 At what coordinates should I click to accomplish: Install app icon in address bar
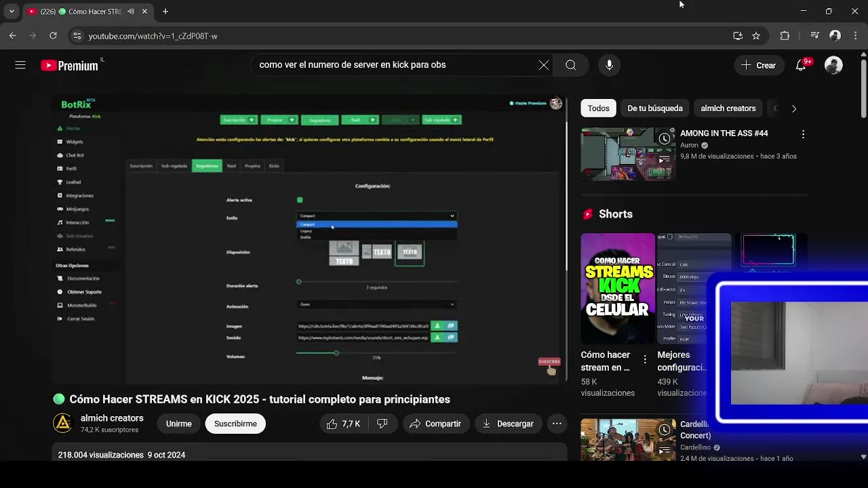(x=738, y=36)
